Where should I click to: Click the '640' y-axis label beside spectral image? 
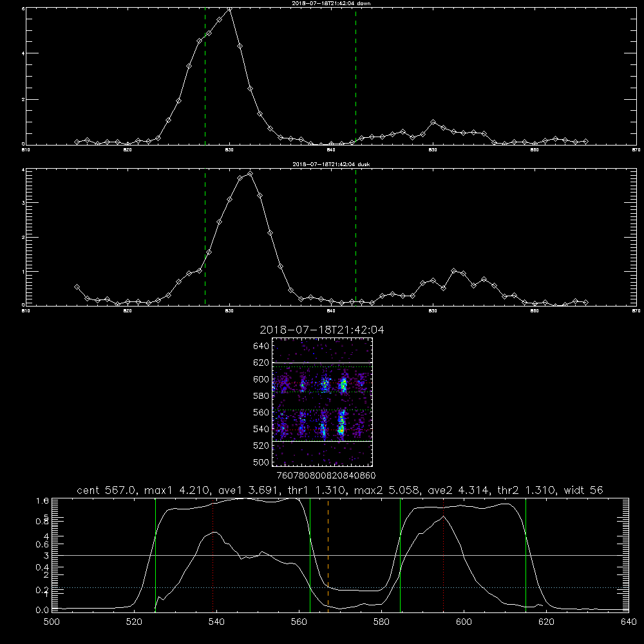click(261, 346)
